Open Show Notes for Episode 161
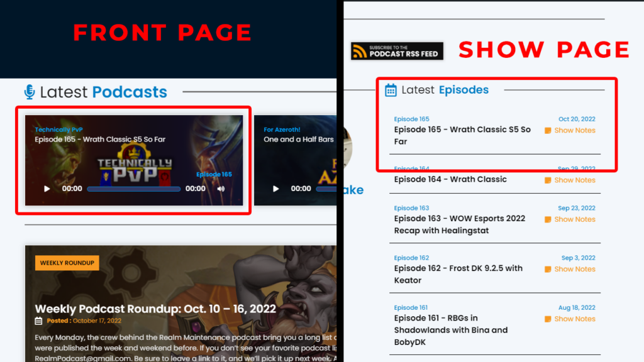 click(x=575, y=319)
